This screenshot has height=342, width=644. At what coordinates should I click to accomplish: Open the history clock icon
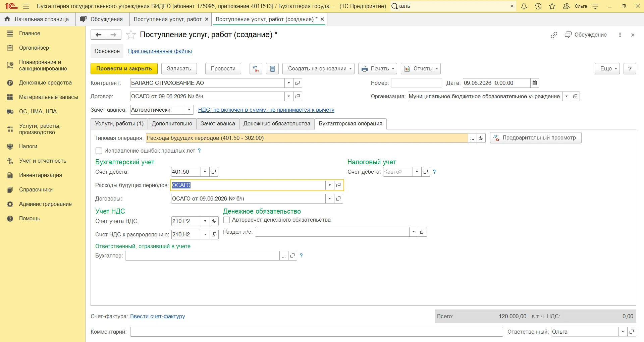click(538, 6)
